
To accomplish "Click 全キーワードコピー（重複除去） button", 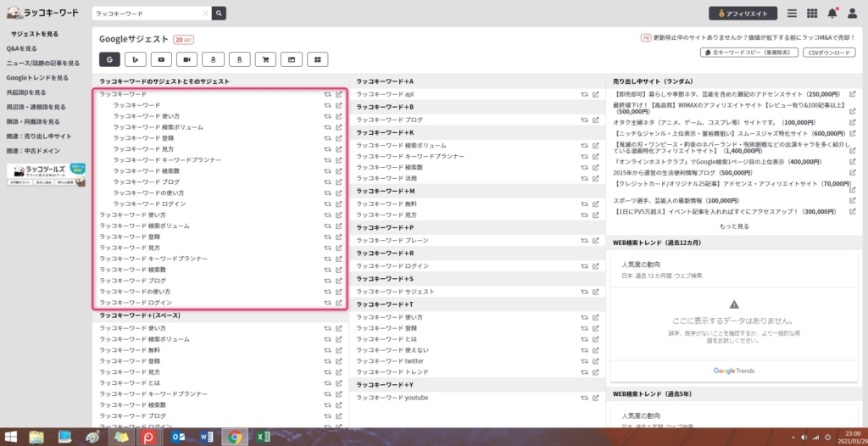I will pyautogui.click(x=749, y=53).
